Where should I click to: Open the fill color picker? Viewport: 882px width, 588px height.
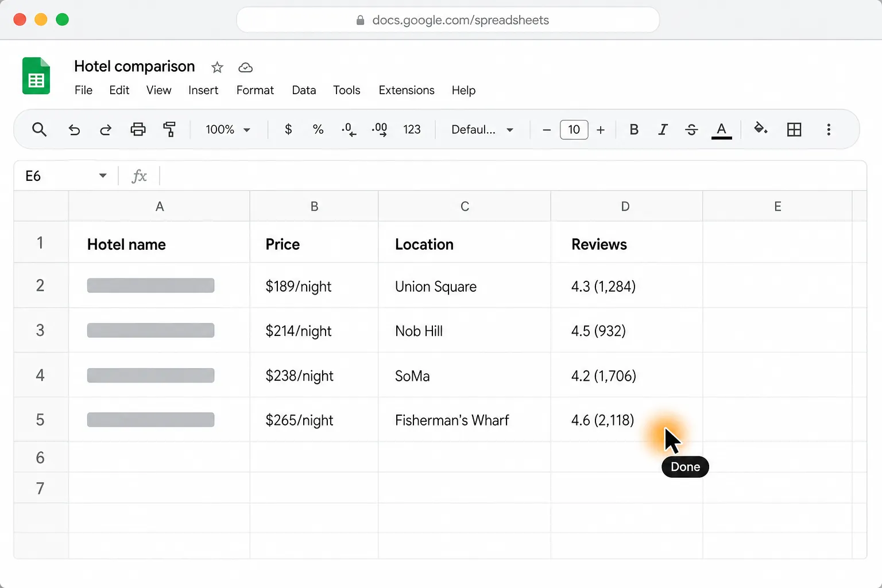pos(761,129)
